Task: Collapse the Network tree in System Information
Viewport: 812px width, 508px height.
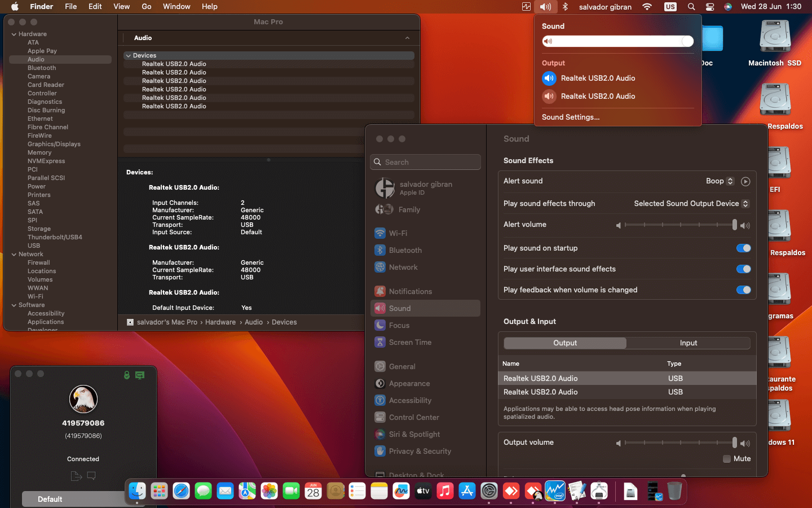Action: point(14,255)
